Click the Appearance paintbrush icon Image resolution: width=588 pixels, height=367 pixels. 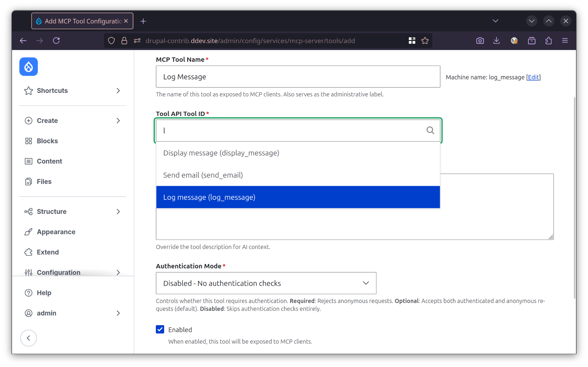pyautogui.click(x=29, y=232)
